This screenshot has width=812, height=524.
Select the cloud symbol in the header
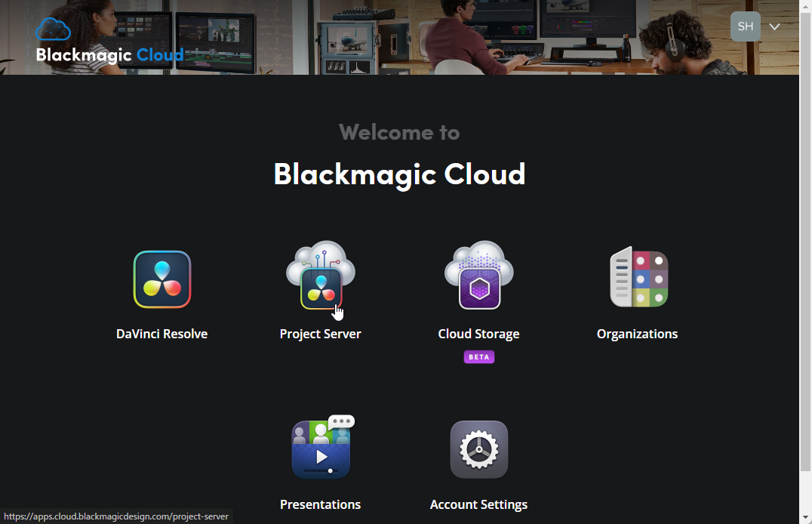click(x=53, y=27)
